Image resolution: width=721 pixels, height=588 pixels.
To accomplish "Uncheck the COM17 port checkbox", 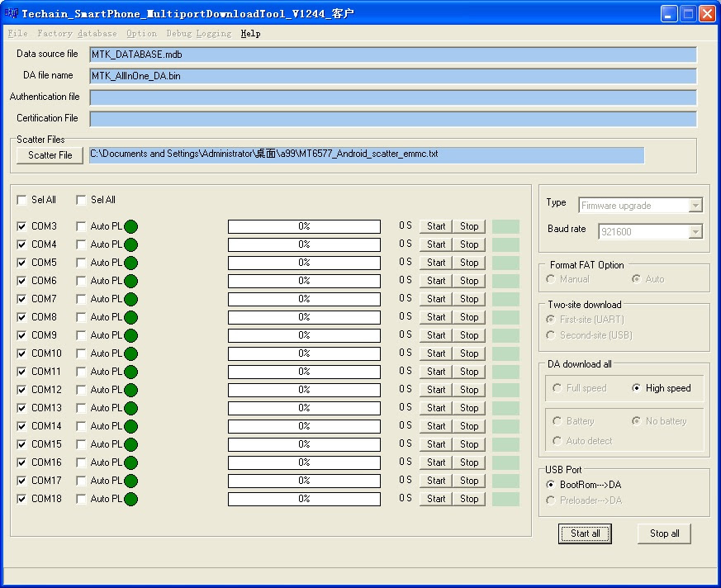I will pyautogui.click(x=21, y=481).
